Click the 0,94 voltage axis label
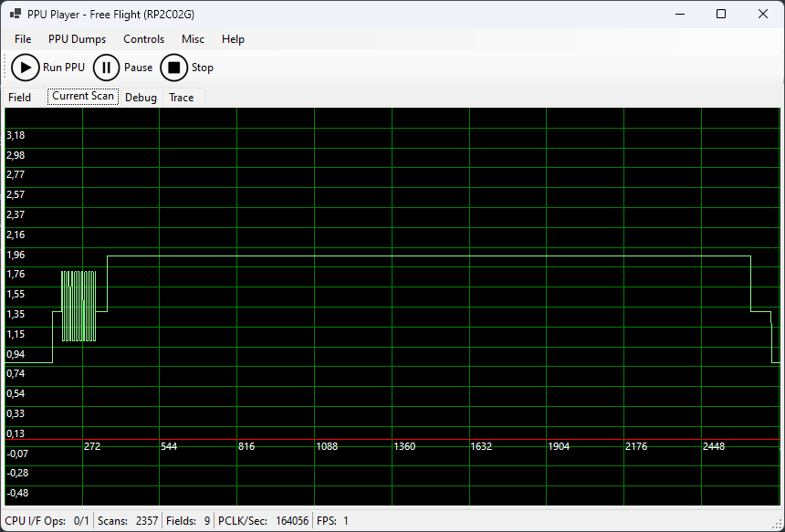 [16, 354]
